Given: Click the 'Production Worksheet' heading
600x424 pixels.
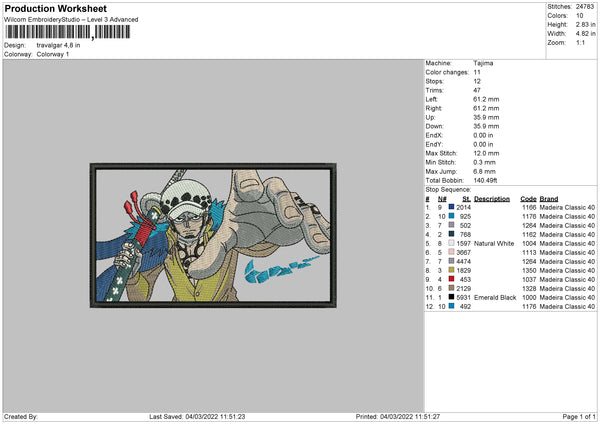Looking at the screenshot, I should pos(55,8).
